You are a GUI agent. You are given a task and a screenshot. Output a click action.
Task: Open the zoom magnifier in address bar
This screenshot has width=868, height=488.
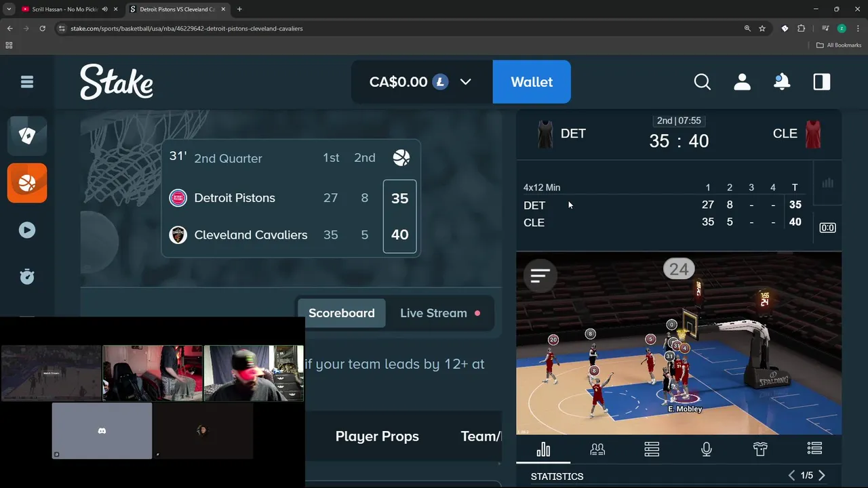[x=747, y=28]
